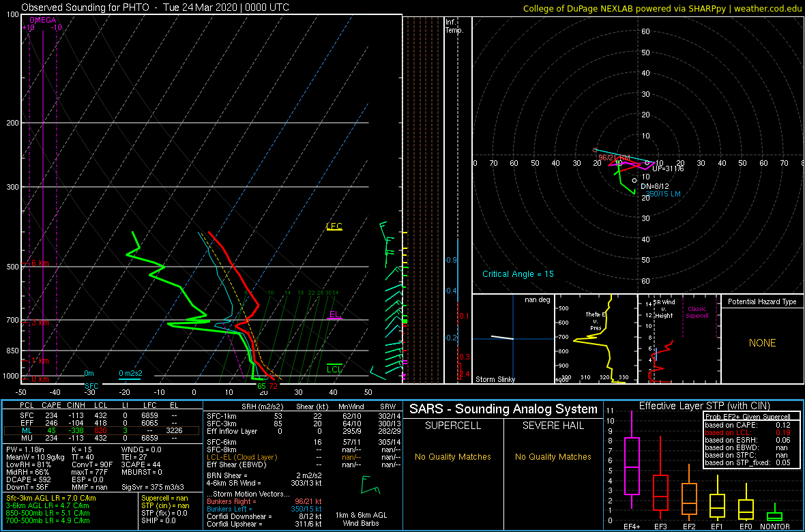
Task: Click the 1 km height marker
Action: pyautogui.click(x=40, y=361)
